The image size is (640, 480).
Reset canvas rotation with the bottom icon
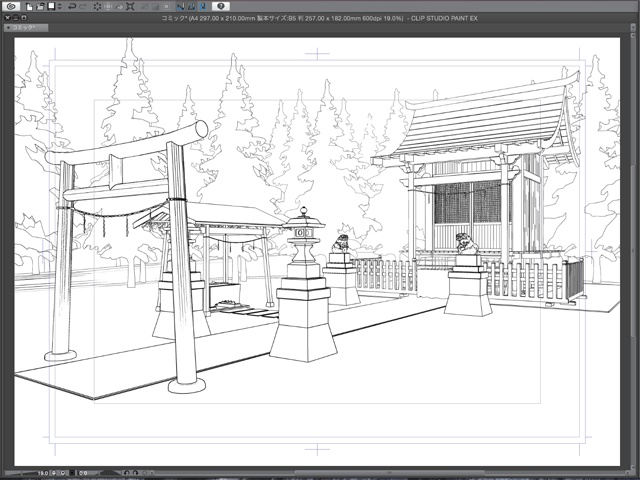[144, 473]
